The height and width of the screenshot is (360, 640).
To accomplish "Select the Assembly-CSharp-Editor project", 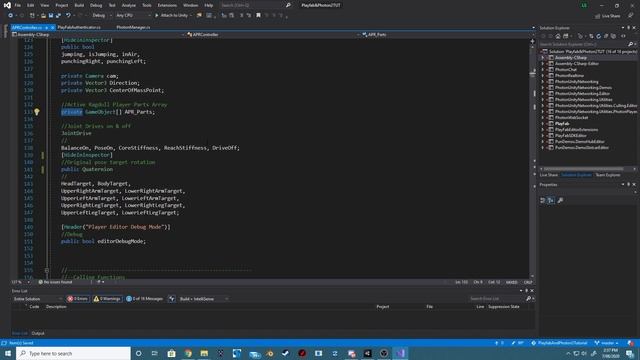I will 577,64.
